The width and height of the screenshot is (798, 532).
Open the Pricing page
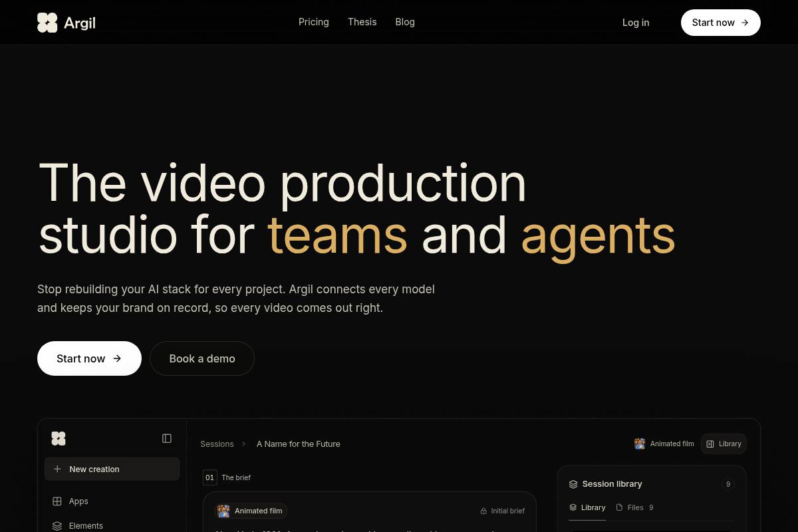coord(314,22)
